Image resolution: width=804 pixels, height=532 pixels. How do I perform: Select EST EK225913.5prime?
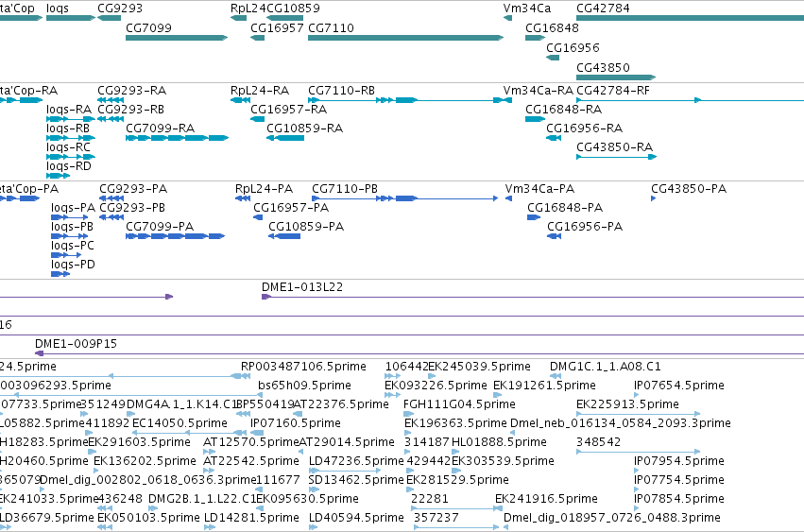point(639,414)
